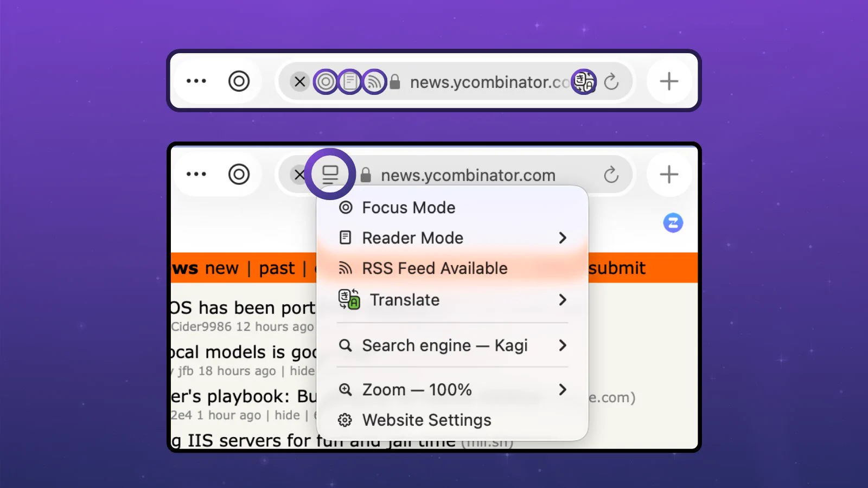Open the three-dots menu in the top toolbar
This screenshot has height=488, width=868.
tap(196, 81)
